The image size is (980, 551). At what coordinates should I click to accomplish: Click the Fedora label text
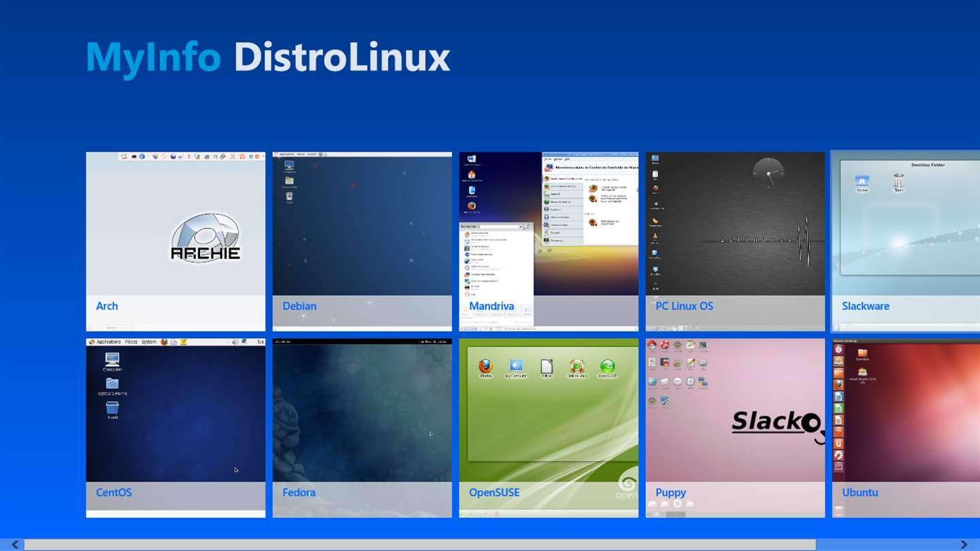pos(299,492)
